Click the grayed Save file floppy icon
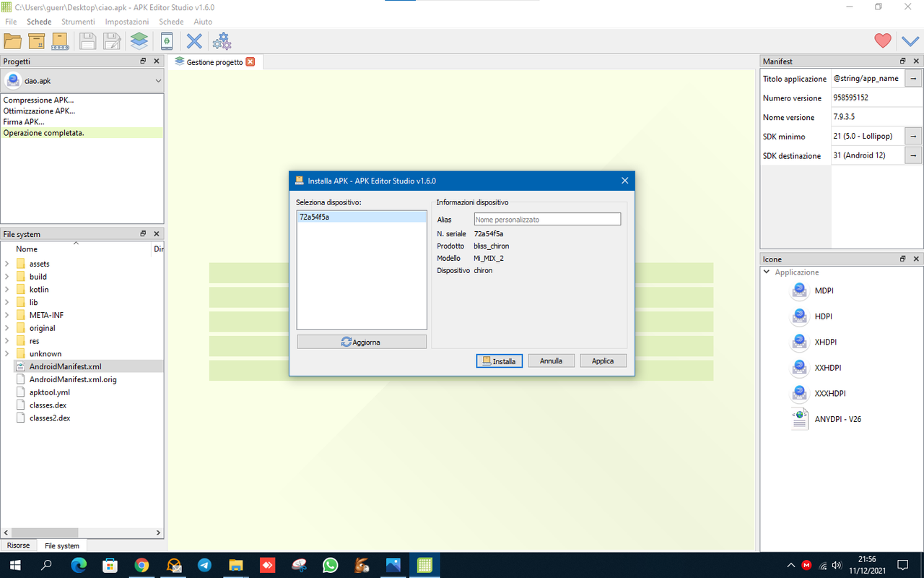The height and width of the screenshot is (578, 924). click(87, 41)
